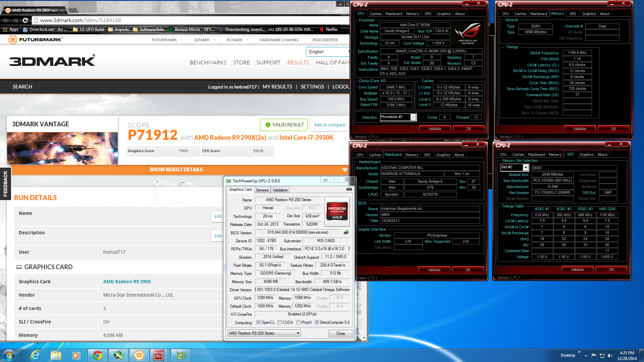Open the Apps bookmark shortcut
The width and height of the screenshot is (644, 362).
pos(10,29)
